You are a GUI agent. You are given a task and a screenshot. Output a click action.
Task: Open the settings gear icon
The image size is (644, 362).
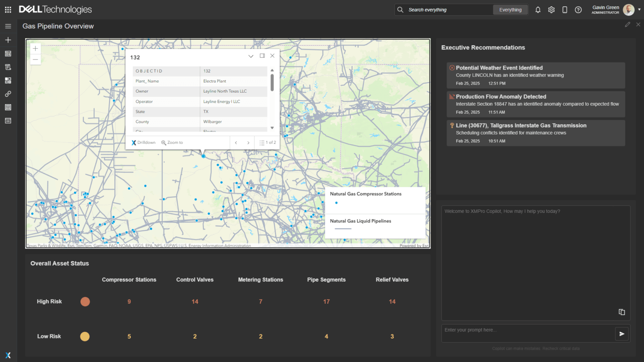click(551, 10)
